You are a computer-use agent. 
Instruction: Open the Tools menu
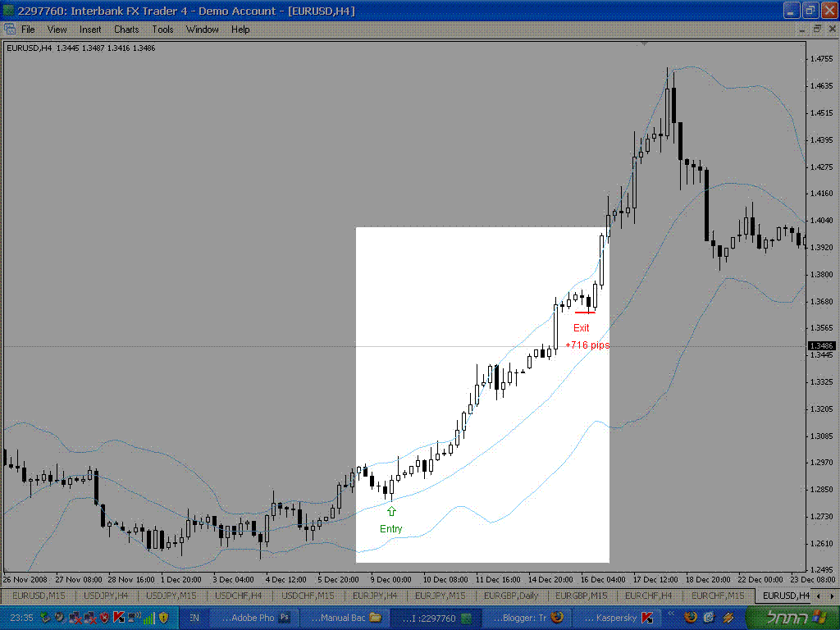[163, 30]
